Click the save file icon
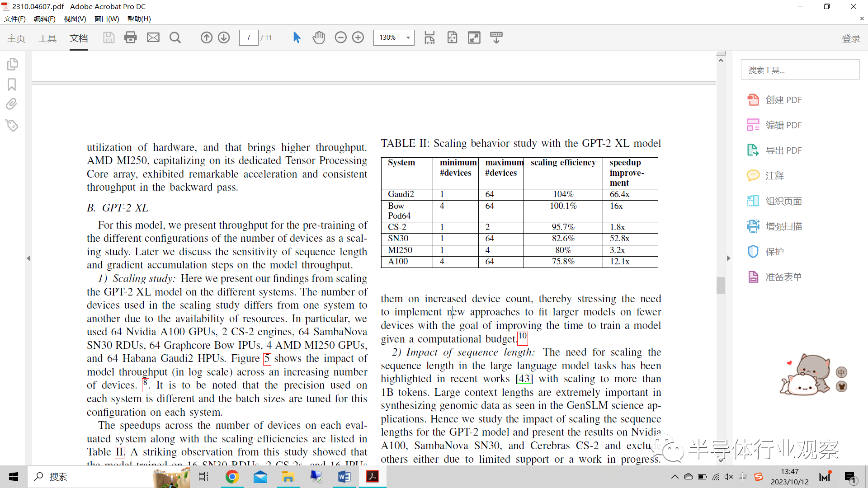868x488 pixels. click(108, 38)
